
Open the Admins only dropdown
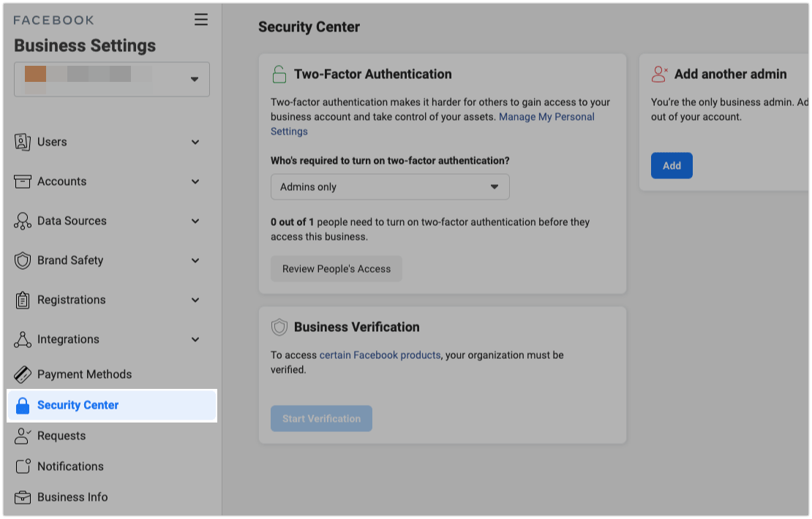390,187
